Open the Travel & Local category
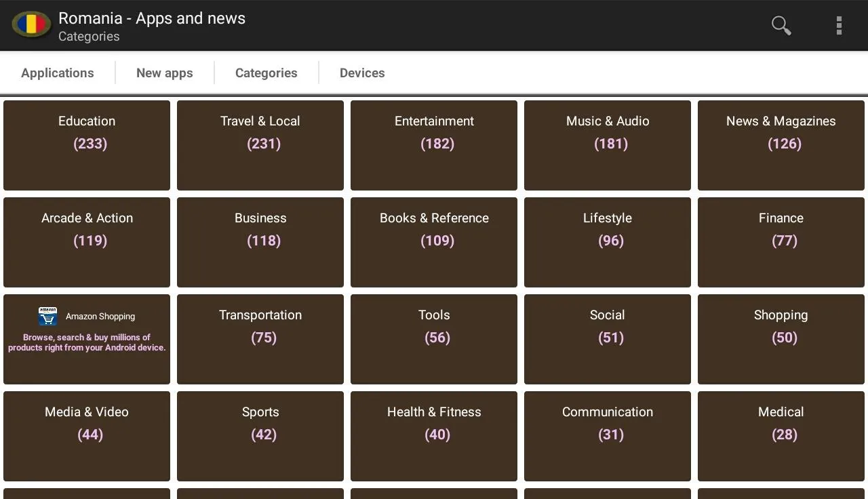The height and width of the screenshot is (499, 868). click(x=260, y=146)
